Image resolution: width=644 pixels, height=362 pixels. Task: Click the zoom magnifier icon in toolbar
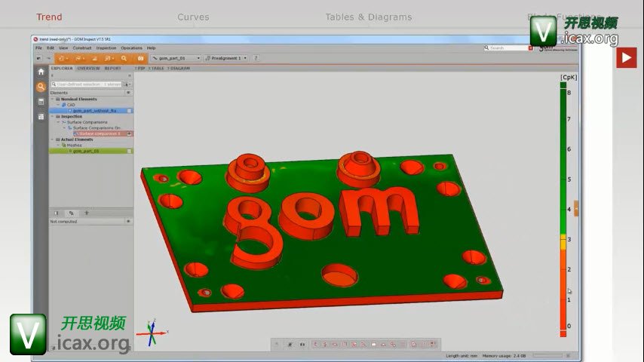tap(125, 58)
